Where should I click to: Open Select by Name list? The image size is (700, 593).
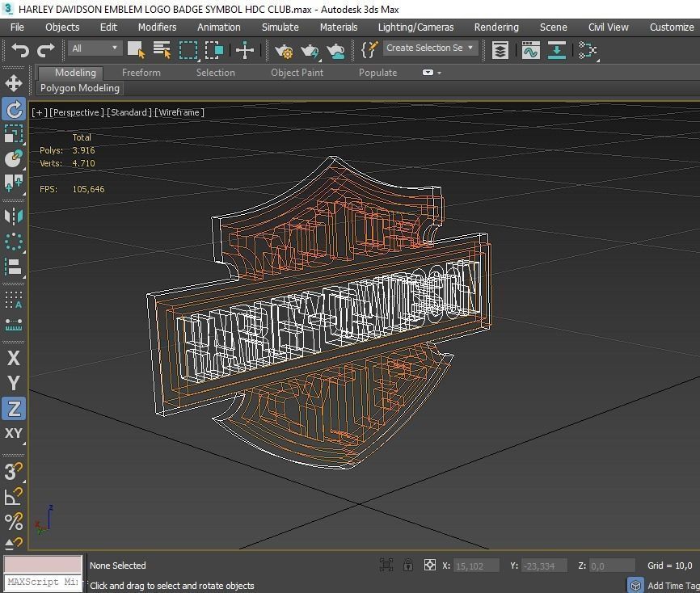(x=162, y=49)
